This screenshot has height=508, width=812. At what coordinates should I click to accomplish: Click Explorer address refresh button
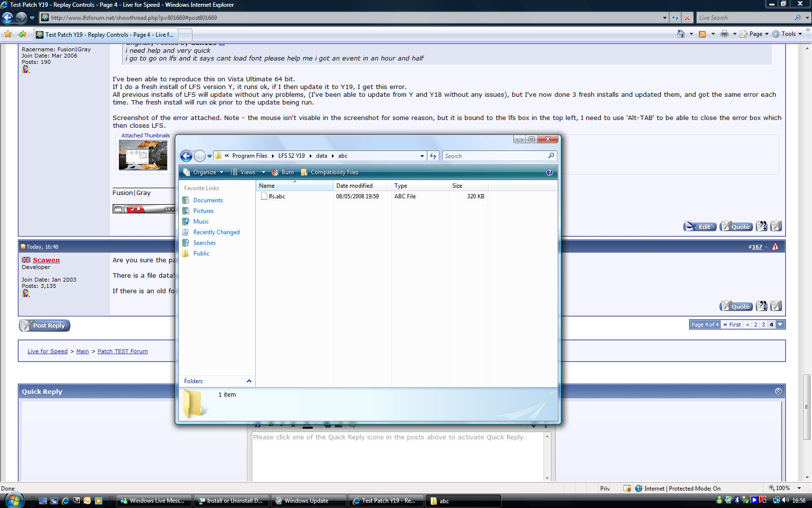[433, 156]
